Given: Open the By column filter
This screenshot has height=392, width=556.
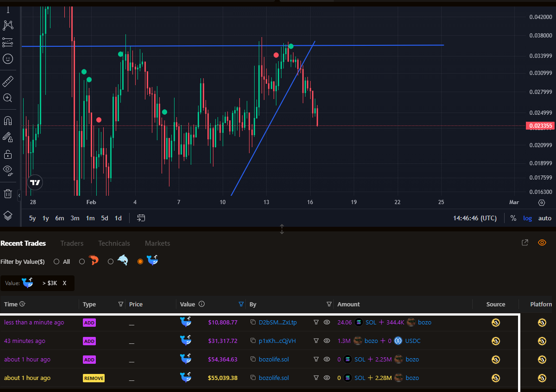Looking at the screenshot, I should pos(329,304).
